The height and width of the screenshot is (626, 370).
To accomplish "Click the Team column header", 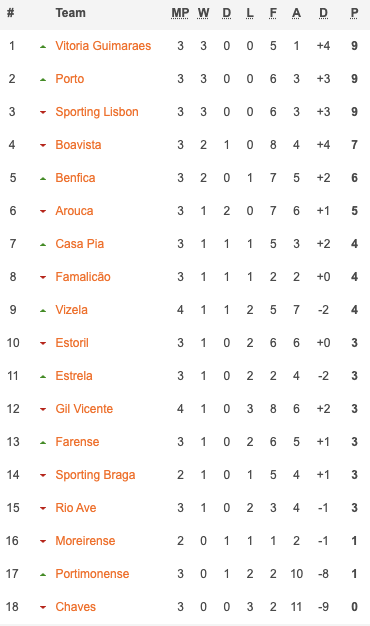I will pos(71,13).
